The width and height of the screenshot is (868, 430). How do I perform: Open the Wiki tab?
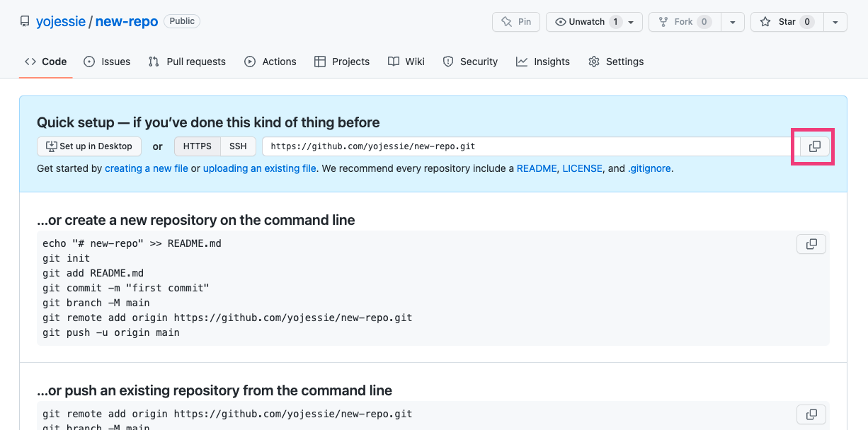(406, 62)
